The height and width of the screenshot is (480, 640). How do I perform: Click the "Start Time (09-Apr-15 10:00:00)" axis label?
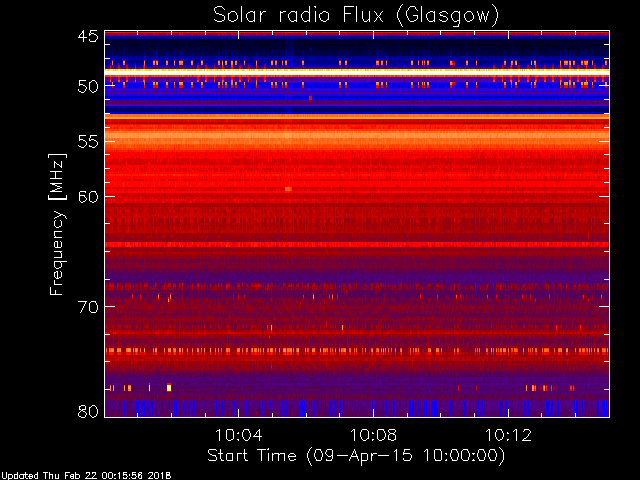356,456
